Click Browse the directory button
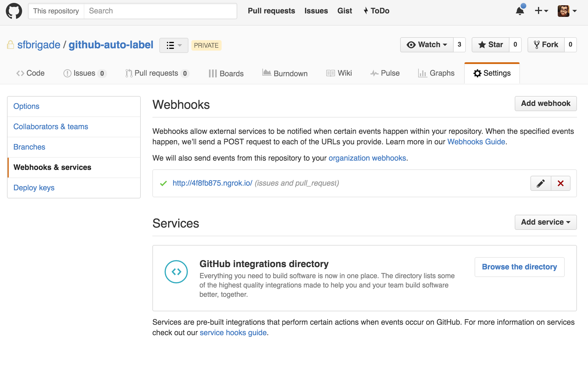This screenshot has width=588, height=373. 519,267
